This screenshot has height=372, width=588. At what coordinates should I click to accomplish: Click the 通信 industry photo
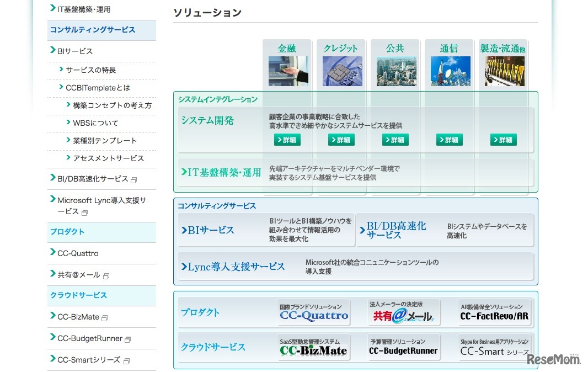449,70
